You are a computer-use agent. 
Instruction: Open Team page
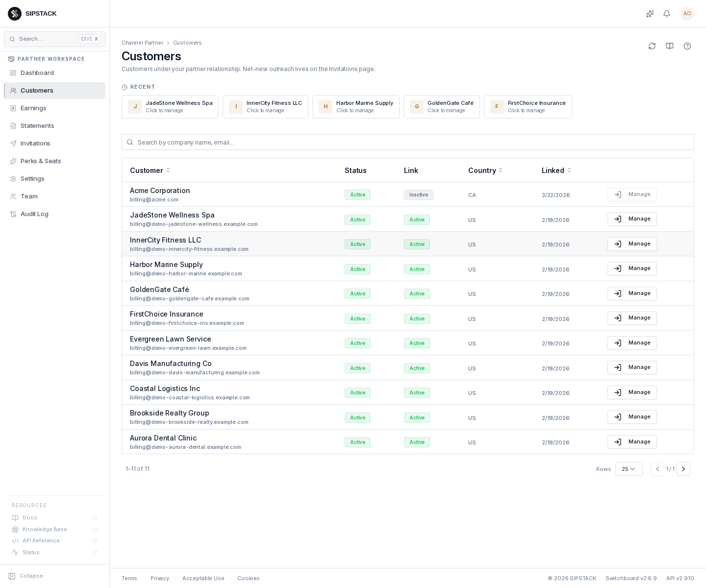coord(54,196)
